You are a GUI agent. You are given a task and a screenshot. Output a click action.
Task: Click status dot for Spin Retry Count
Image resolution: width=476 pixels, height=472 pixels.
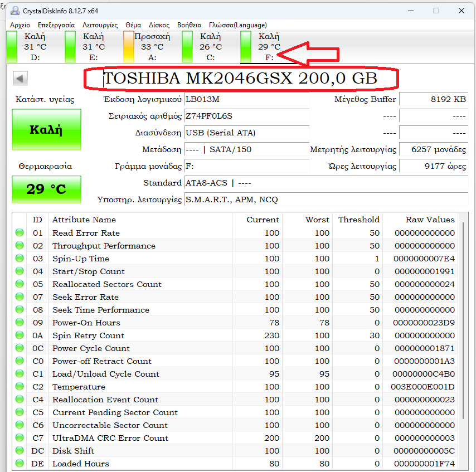[x=20, y=335]
